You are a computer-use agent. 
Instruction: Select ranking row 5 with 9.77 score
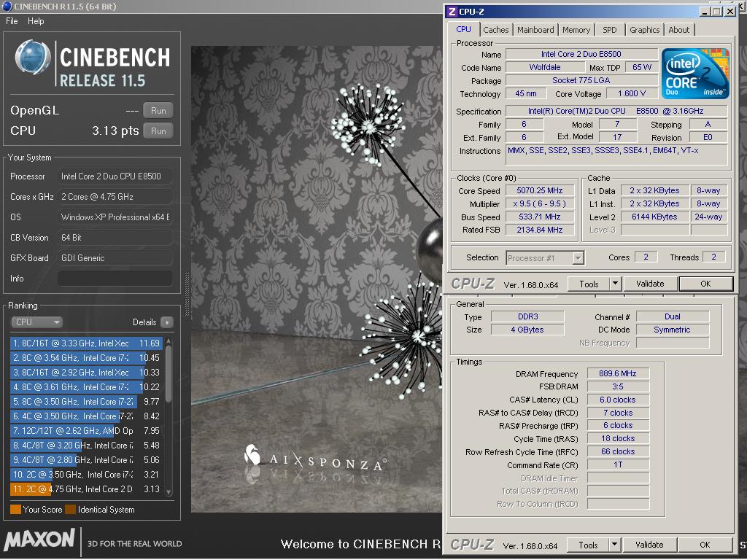tap(86, 402)
